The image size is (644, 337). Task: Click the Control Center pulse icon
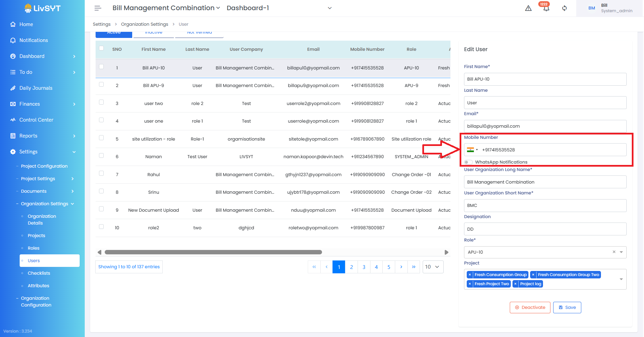(13, 120)
